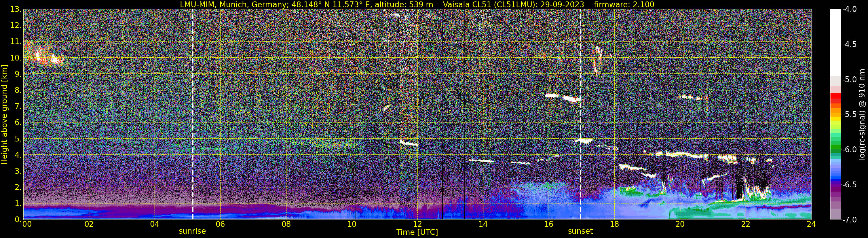868x238 pixels.
Task: Click the '1.' height tick label
Action: click(x=18, y=203)
